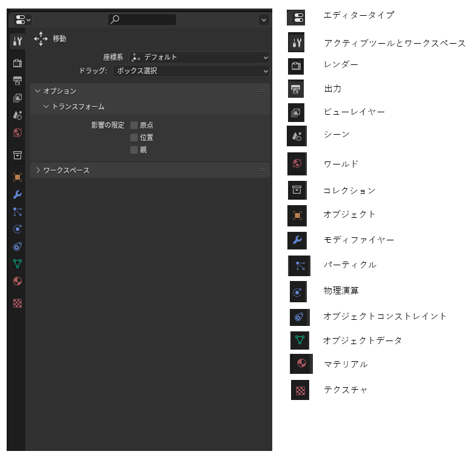
Task: Click the legend label "ワールド"
Action: click(341, 164)
